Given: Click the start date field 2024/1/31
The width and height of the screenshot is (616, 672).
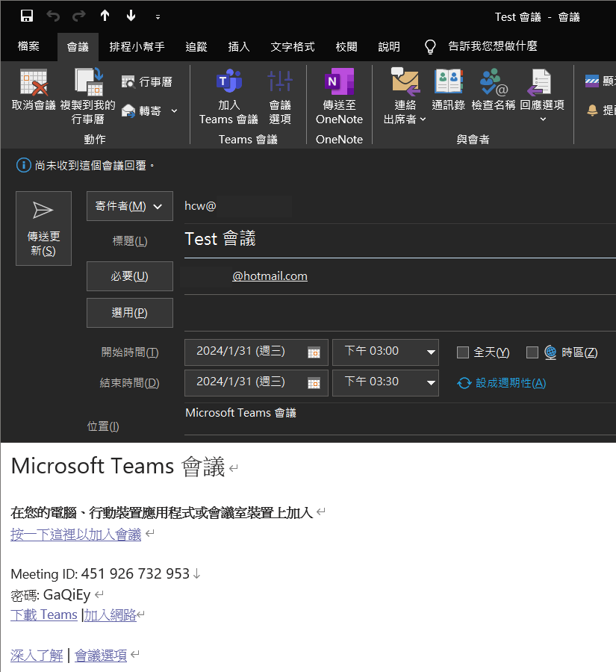Looking at the screenshot, I should click(x=256, y=352).
